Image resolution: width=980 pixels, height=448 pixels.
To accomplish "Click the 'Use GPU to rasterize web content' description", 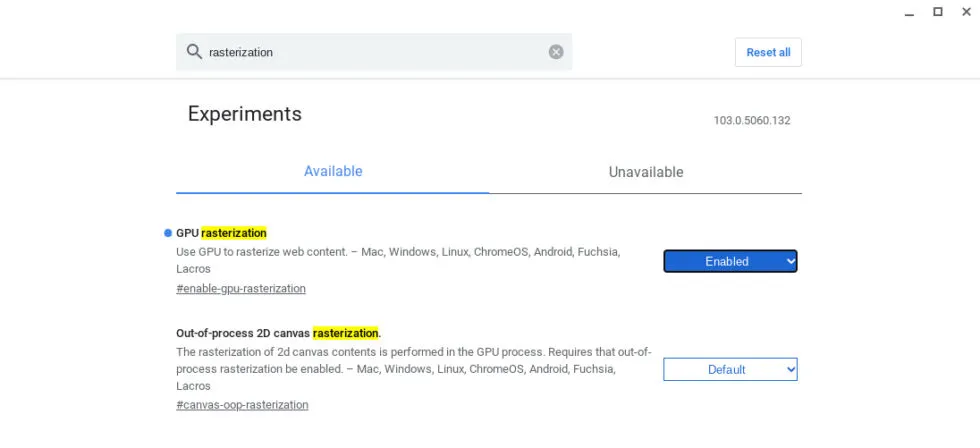I will pyautogui.click(x=398, y=261).
